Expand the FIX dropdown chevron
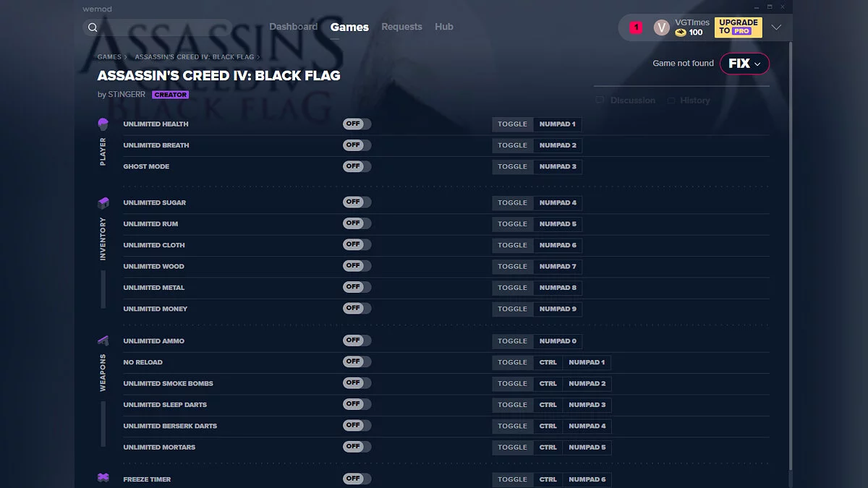 tap(757, 64)
